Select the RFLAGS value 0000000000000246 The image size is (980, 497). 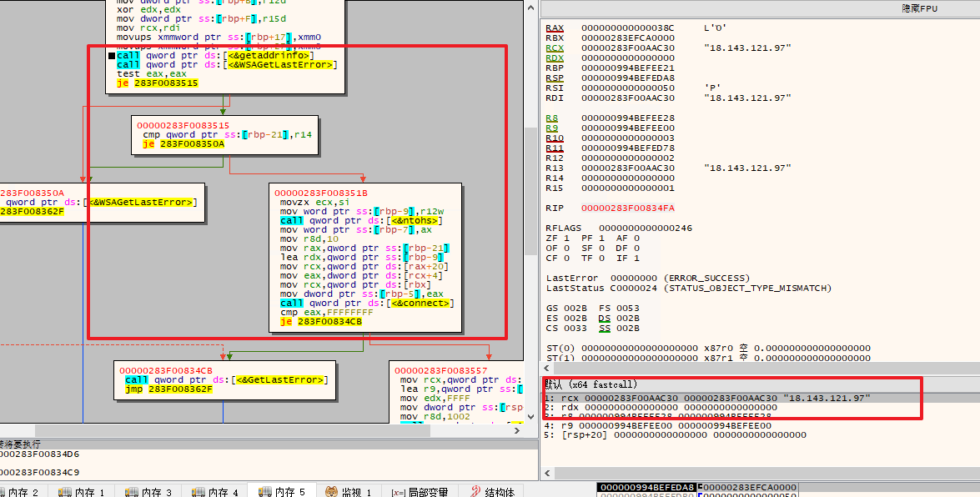click(x=645, y=228)
